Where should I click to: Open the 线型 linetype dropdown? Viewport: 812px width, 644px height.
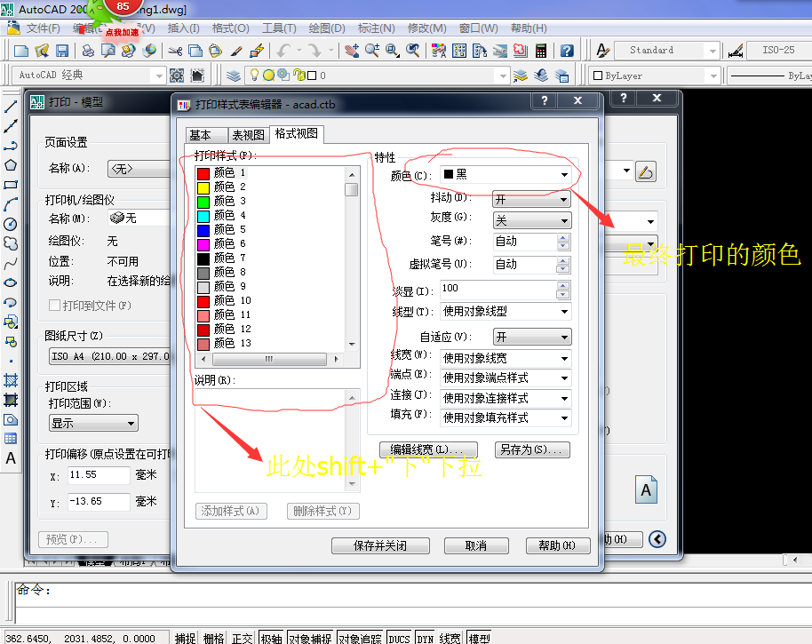506,312
